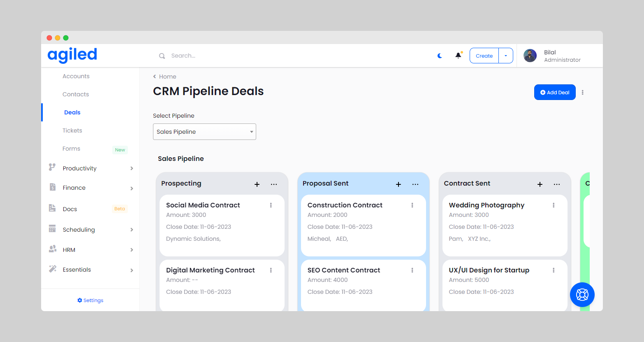
Task: Open options for Wedding Photography card
Action: point(554,205)
